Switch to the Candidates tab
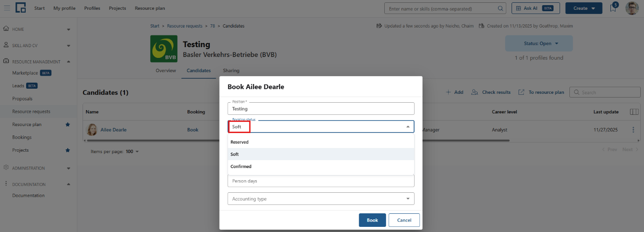This screenshot has width=644, height=232. 198,70
